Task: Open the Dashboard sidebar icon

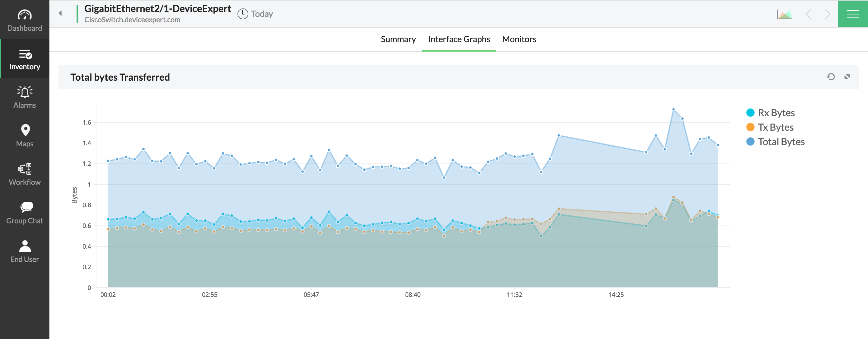Action: (25, 15)
